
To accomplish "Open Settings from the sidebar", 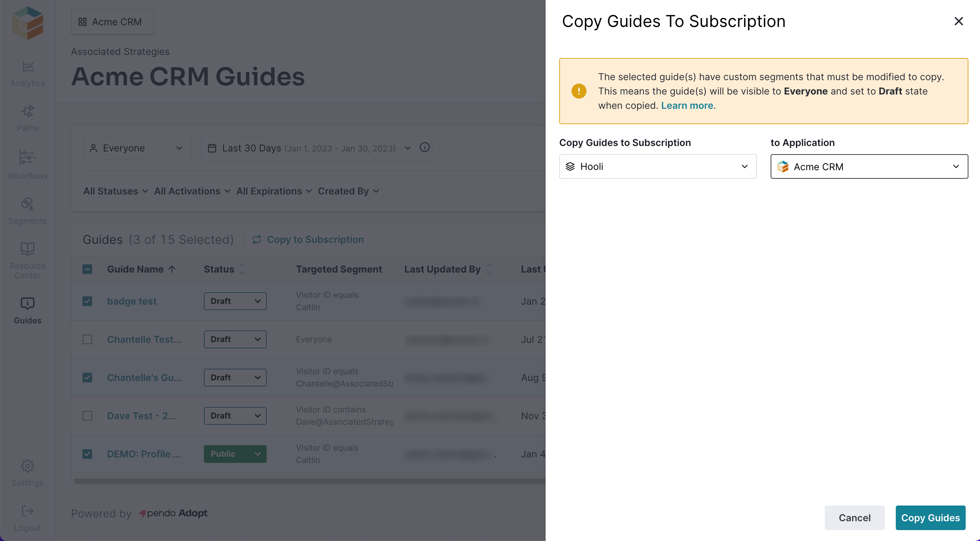I will pyautogui.click(x=27, y=473).
